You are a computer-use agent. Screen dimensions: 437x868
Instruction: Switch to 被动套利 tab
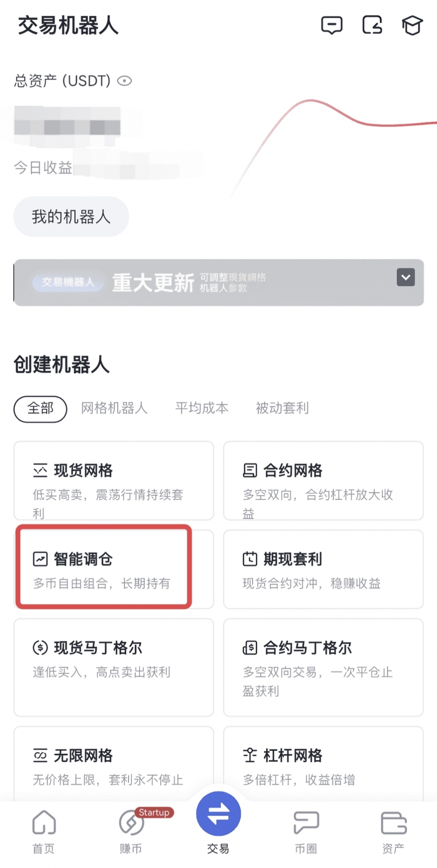[282, 408]
